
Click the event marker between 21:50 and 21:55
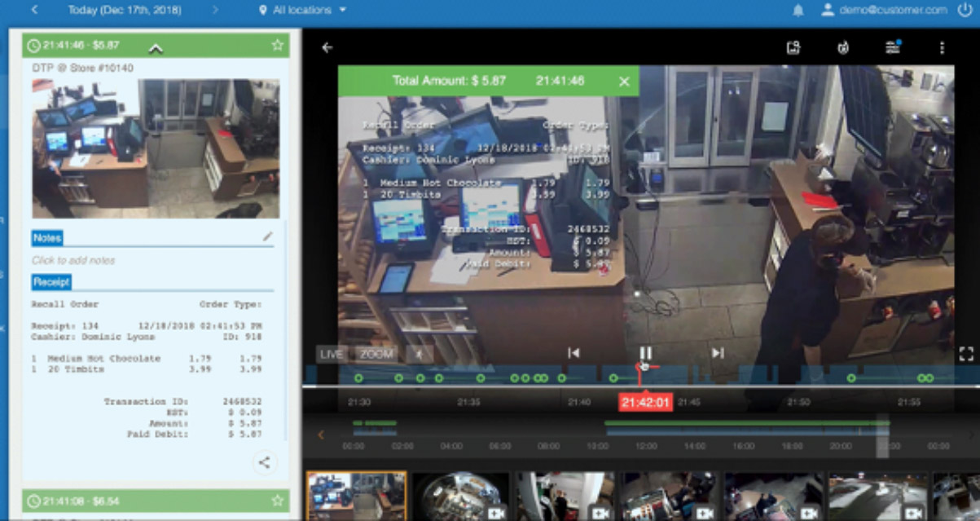[x=851, y=378]
